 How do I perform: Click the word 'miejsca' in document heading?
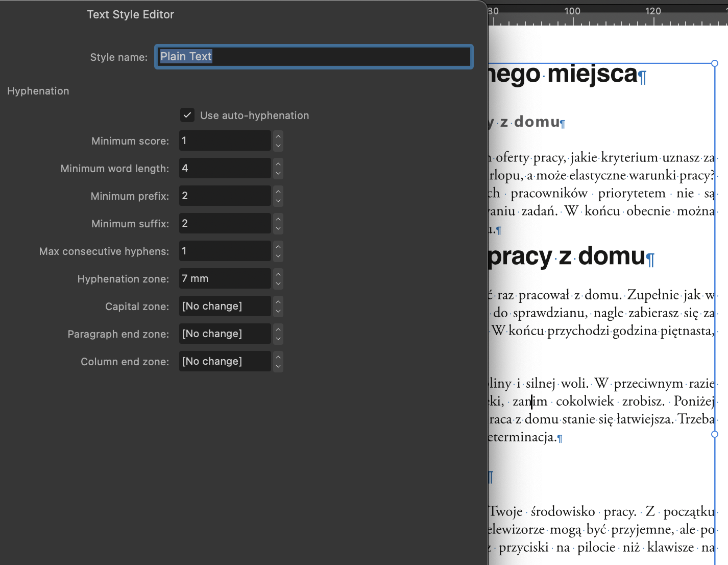pos(593,74)
